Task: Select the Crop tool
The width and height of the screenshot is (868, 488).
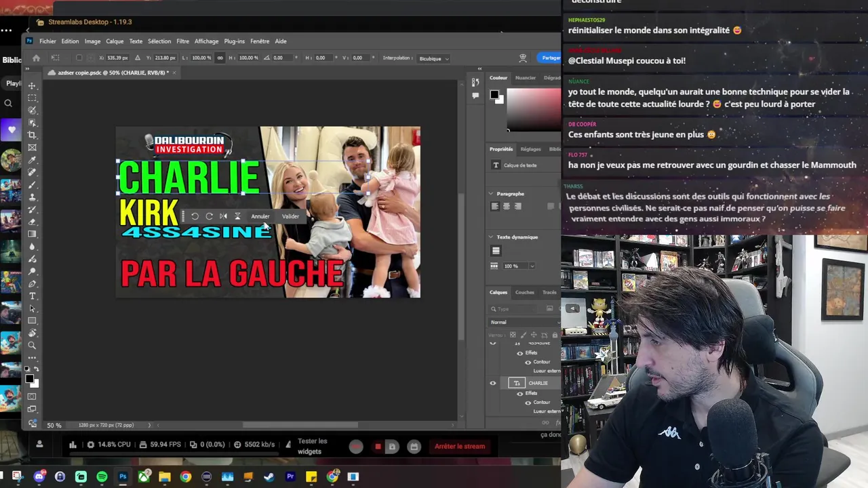Action: click(x=32, y=135)
